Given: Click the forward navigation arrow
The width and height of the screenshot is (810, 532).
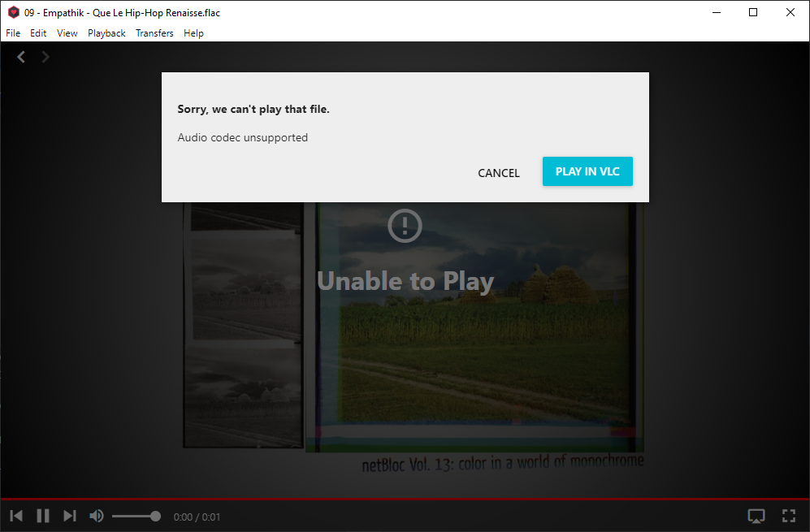Looking at the screenshot, I should pos(45,57).
